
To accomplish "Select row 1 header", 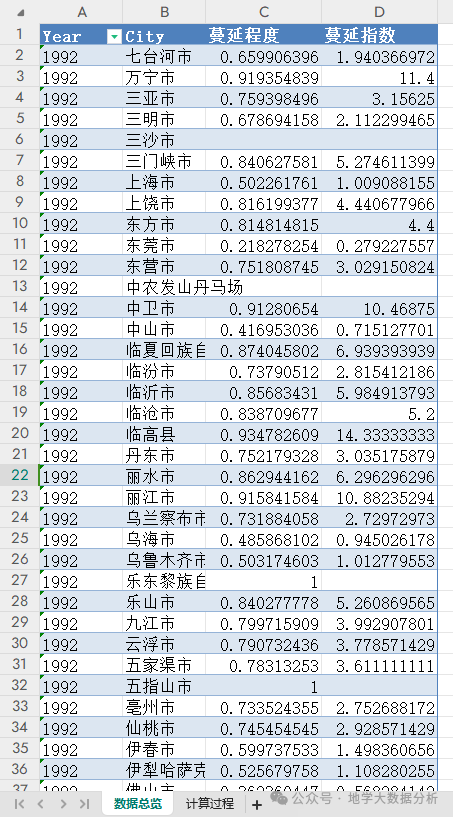I will click(20, 34).
